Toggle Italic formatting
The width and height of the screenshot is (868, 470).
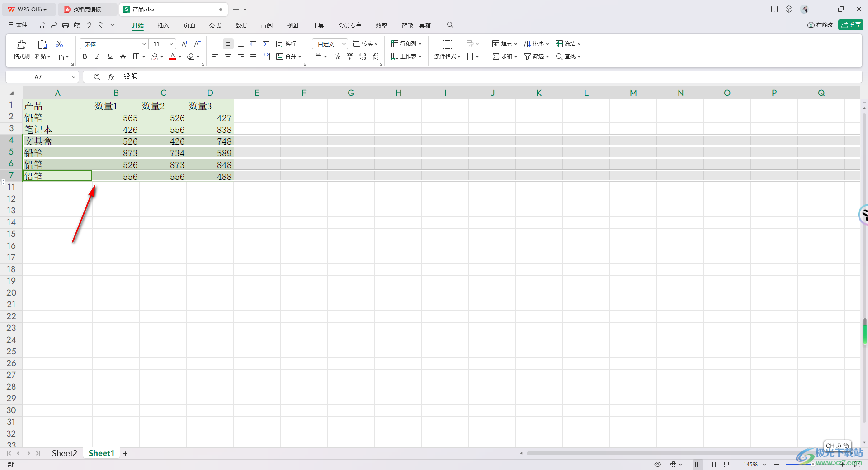coord(97,56)
